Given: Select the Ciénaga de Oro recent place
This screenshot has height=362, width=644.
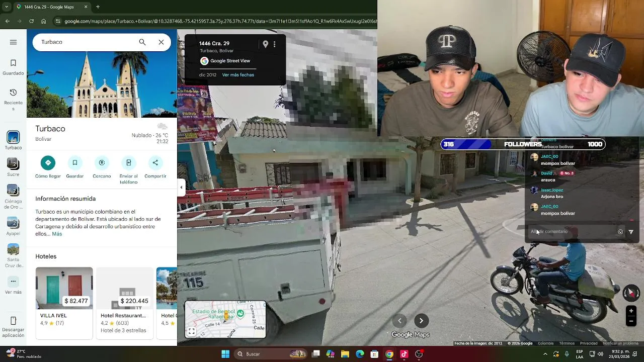Looking at the screenshot, I should (x=13, y=191).
